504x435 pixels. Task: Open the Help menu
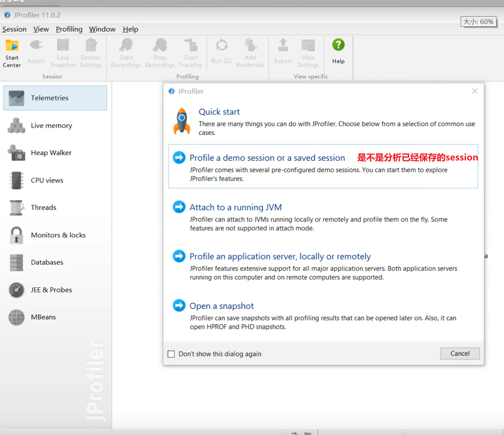coord(130,29)
